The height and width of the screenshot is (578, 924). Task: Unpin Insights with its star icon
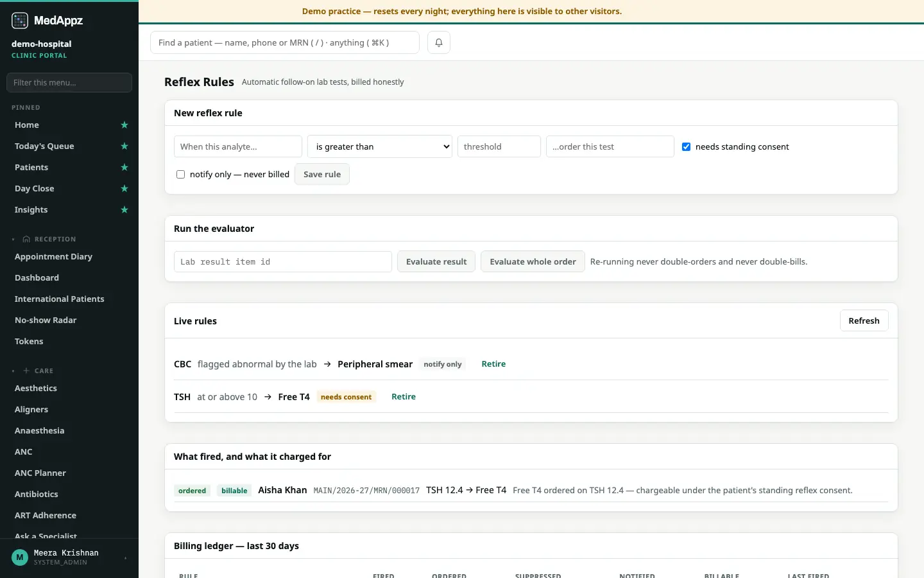(124, 210)
